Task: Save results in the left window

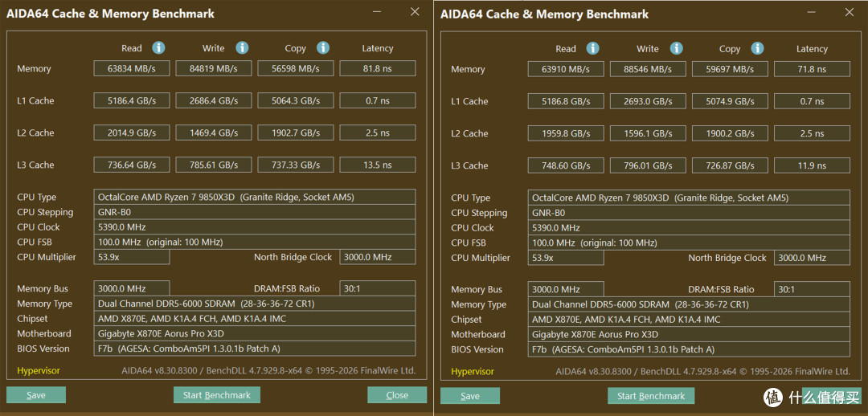Action: click(36, 395)
